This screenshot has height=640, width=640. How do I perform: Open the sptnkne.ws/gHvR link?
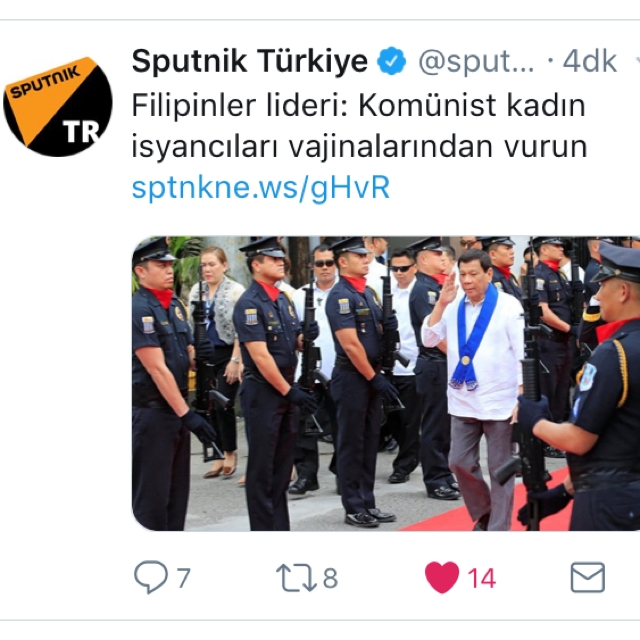261,188
